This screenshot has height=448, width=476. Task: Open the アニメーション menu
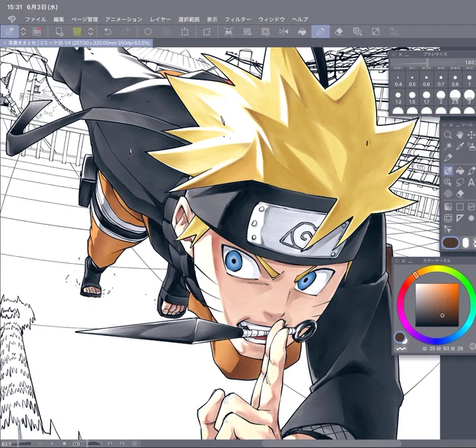pos(124,20)
